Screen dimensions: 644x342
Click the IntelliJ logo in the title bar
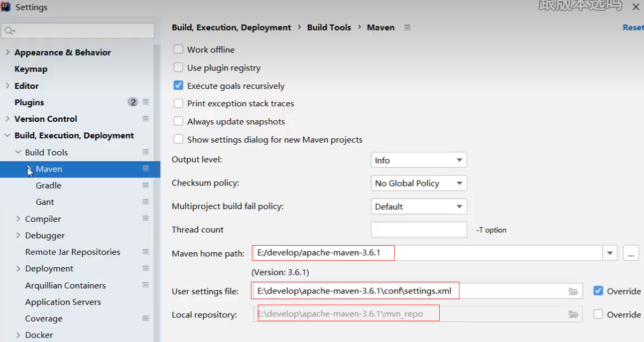(x=6, y=7)
